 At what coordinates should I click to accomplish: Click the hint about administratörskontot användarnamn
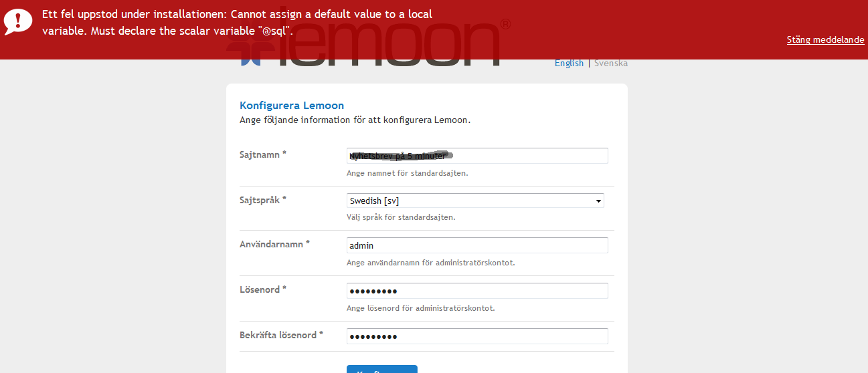point(430,263)
